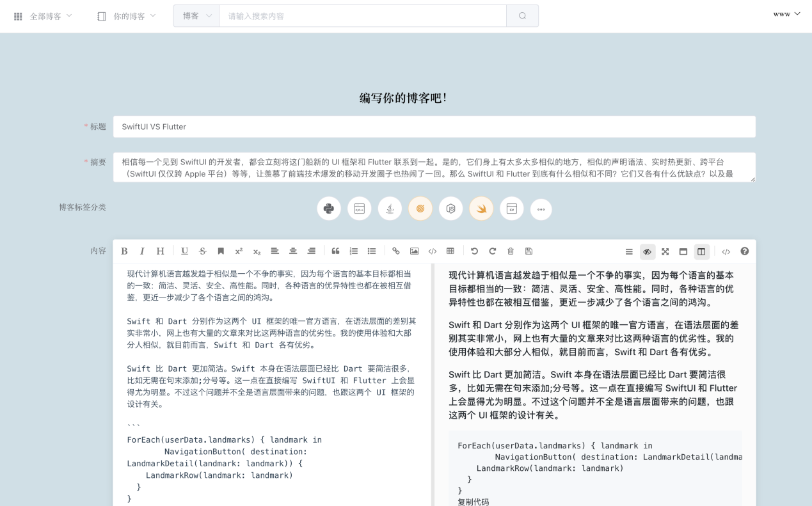This screenshot has height=506, width=812.
Task: View HTML source with right-side code icon
Action: click(x=726, y=251)
